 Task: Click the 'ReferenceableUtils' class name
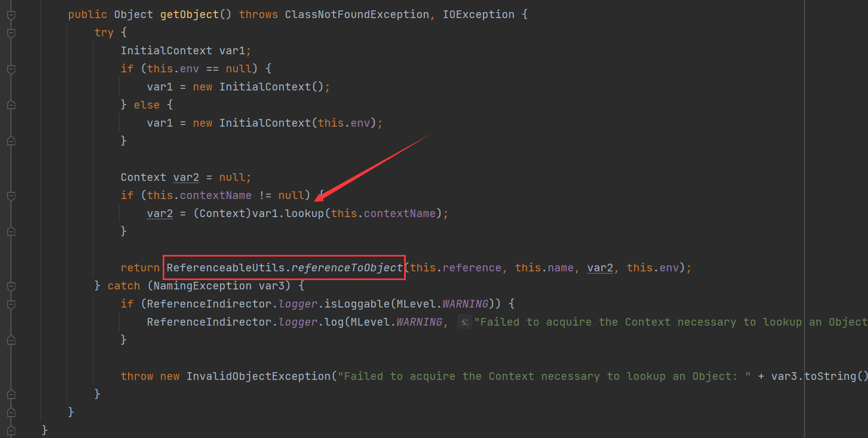226,268
